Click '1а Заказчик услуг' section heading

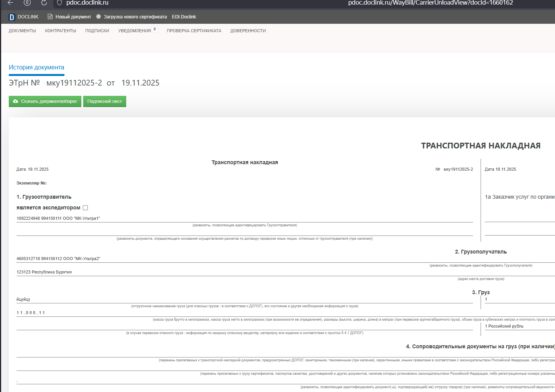click(520, 197)
